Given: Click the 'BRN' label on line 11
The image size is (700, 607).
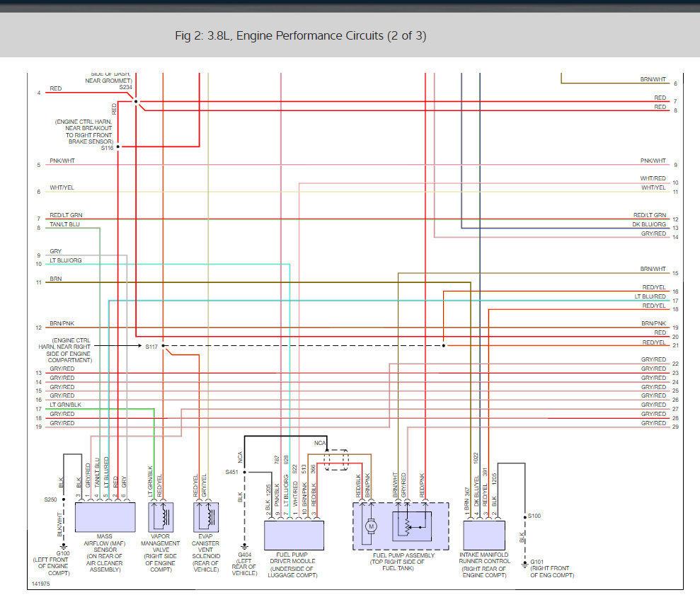Looking at the screenshot, I should pyautogui.click(x=56, y=279).
